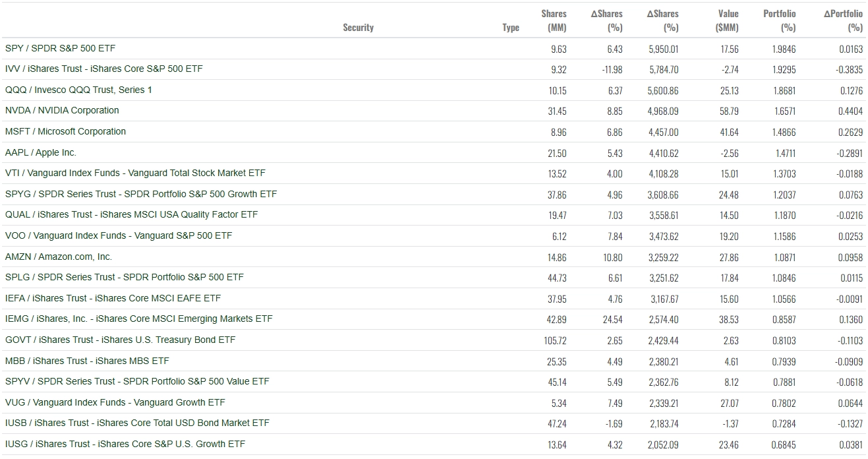Select IEMG share change 24.54
Image resolution: width=868 pixels, height=459 pixels.
point(613,319)
